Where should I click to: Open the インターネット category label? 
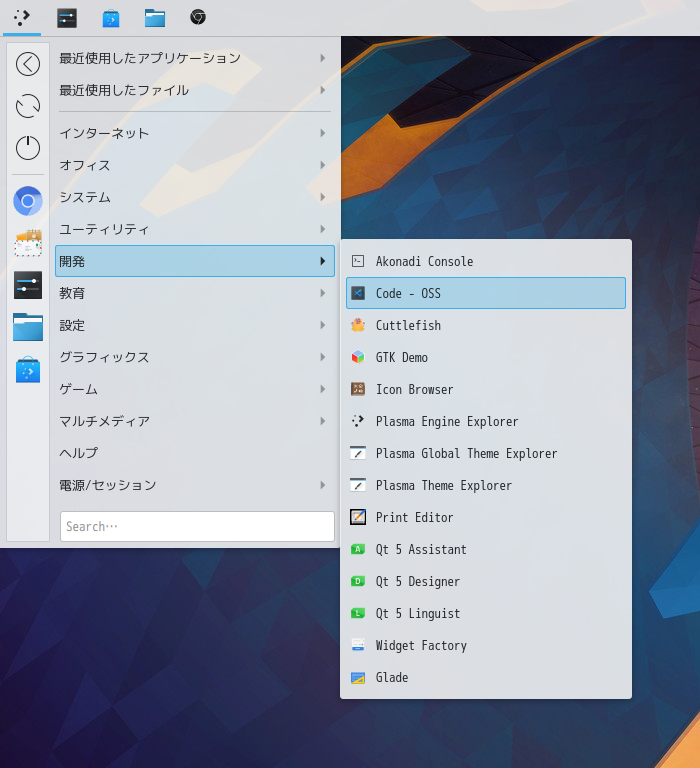point(104,133)
